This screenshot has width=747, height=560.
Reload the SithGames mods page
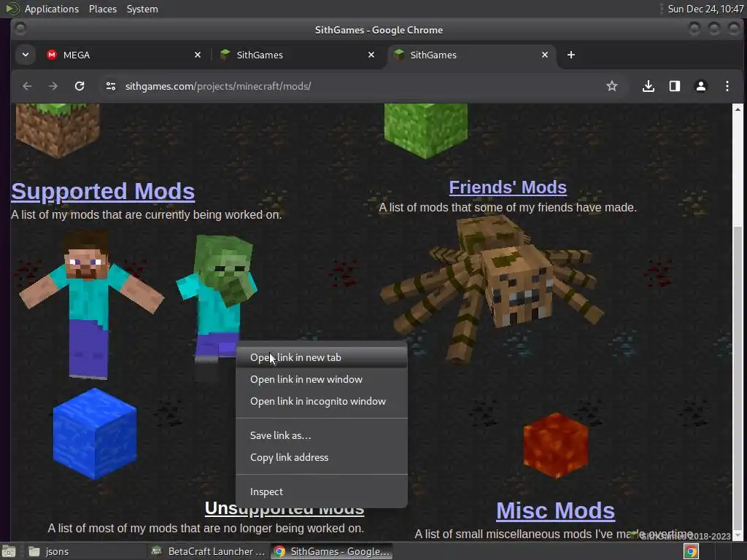click(80, 86)
